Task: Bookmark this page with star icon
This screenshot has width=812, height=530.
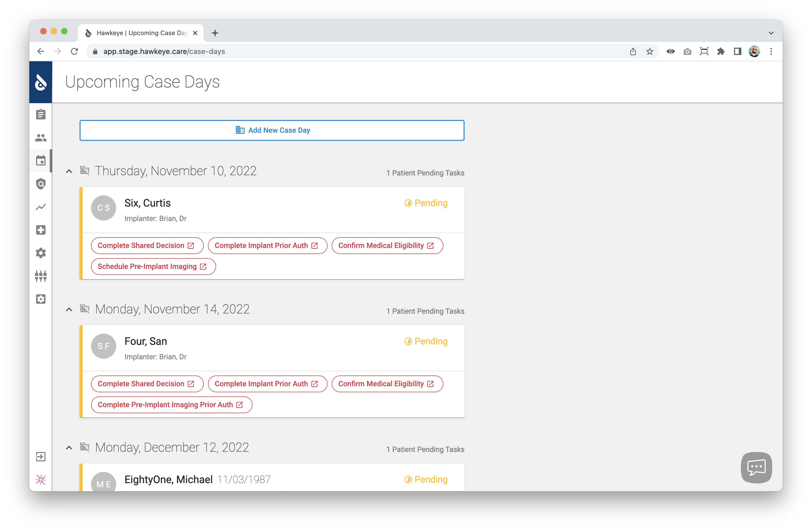Action: [x=650, y=52]
